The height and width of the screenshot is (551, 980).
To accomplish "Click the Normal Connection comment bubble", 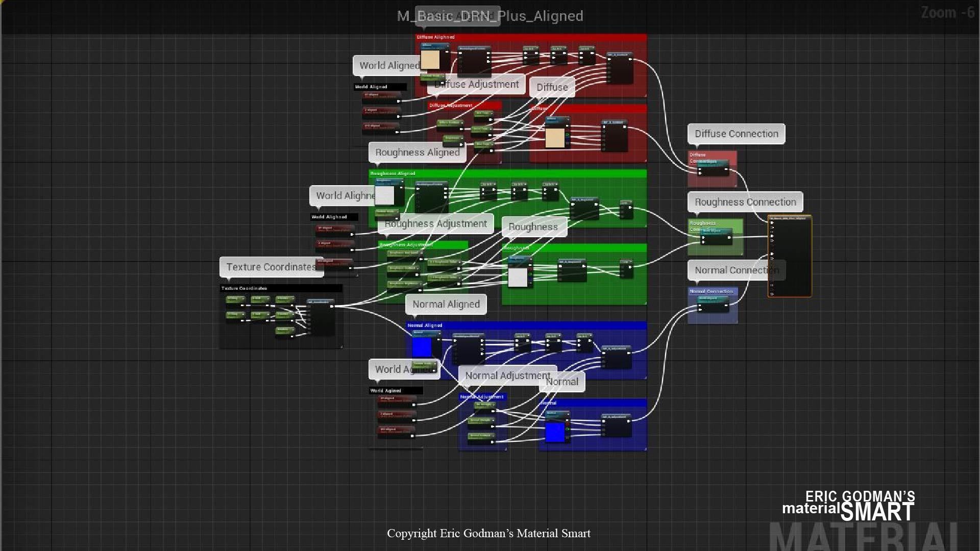I will pos(736,270).
